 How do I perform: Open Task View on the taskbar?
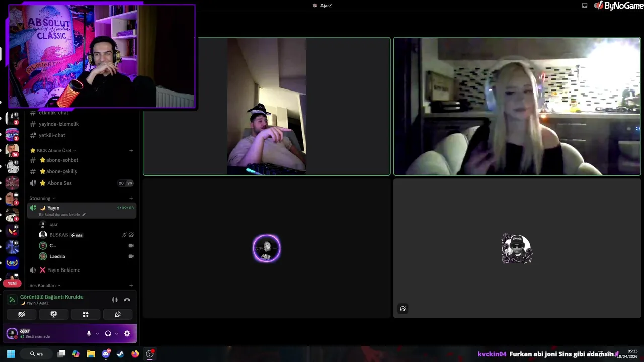[x=61, y=354]
